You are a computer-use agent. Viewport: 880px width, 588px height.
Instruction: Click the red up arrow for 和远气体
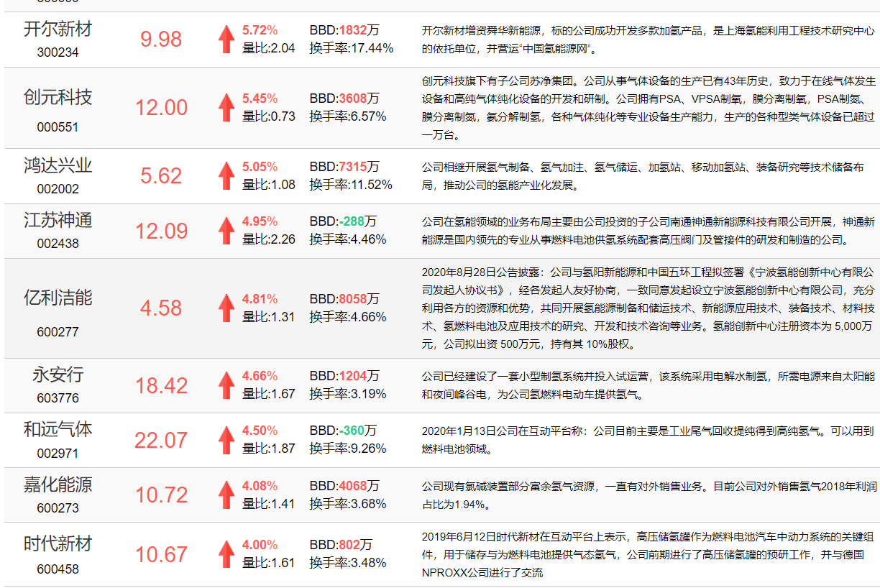pyautogui.click(x=226, y=439)
